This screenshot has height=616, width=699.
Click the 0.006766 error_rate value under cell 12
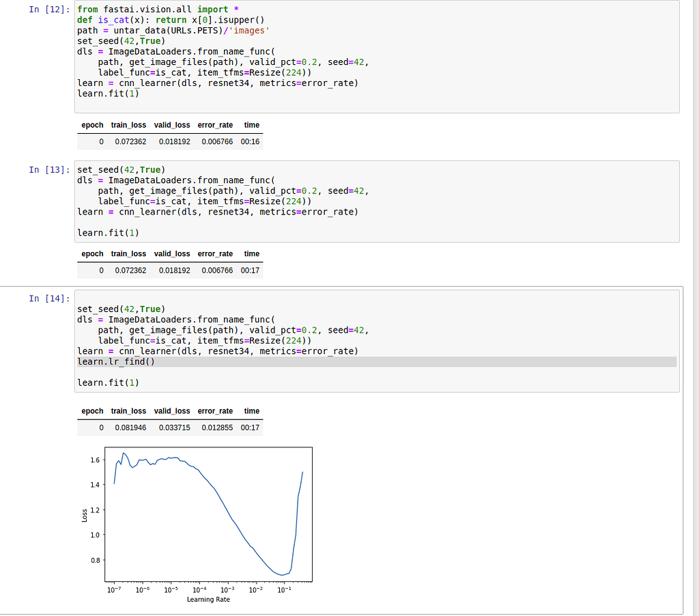pos(217,142)
